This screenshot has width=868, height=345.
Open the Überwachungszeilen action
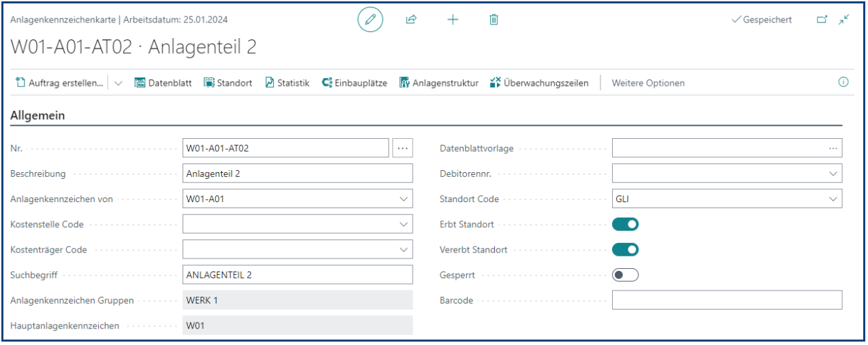pos(539,83)
